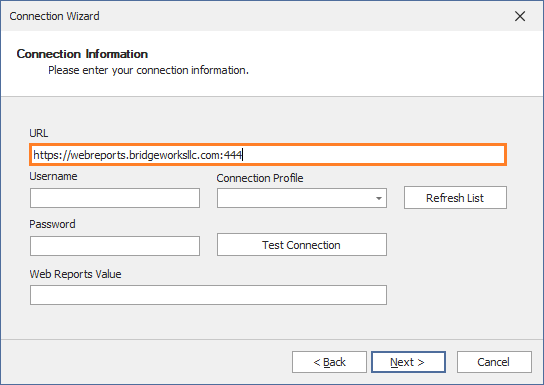The height and width of the screenshot is (385, 544).
Task: Click 'Please enter your connection information.' text
Action: [x=148, y=70]
